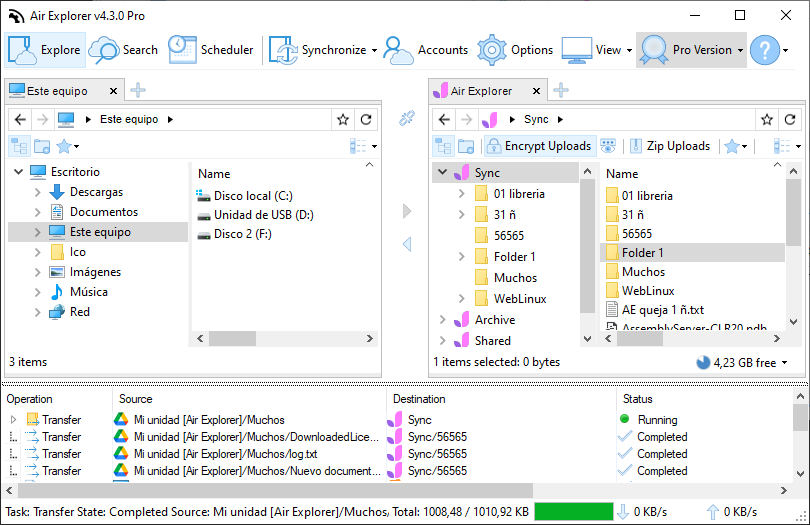Open Synchronize dropdown arrow
The height and width of the screenshot is (525, 810).
[x=374, y=51]
